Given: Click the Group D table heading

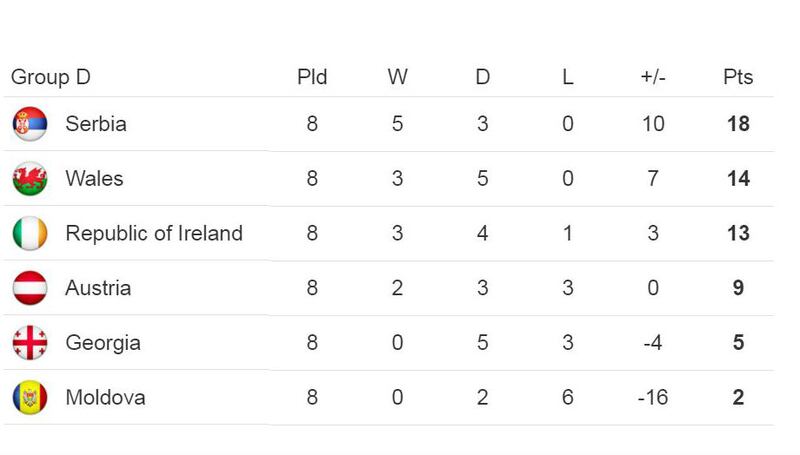Looking at the screenshot, I should click(x=51, y=77).
